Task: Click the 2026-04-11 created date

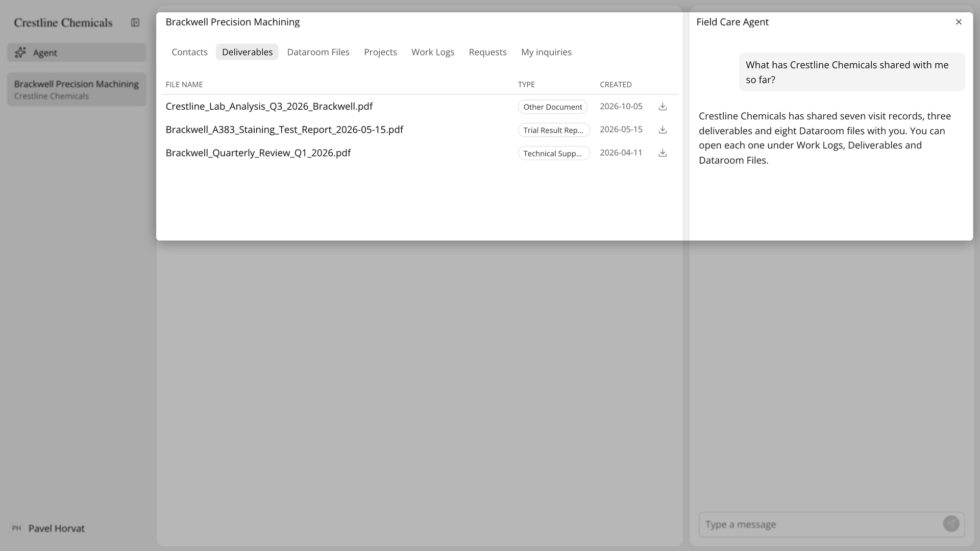Action: point(621,153)
